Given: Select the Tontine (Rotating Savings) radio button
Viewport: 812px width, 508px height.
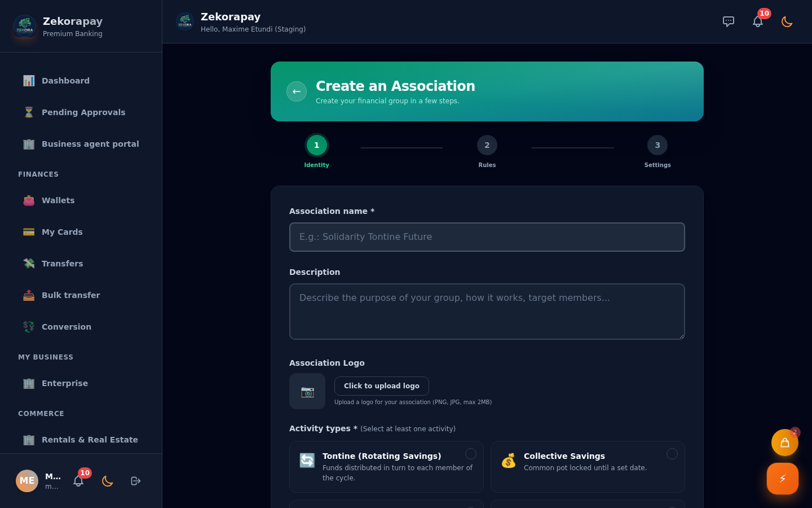Looking at the screenshot, I should coord(471,454).
